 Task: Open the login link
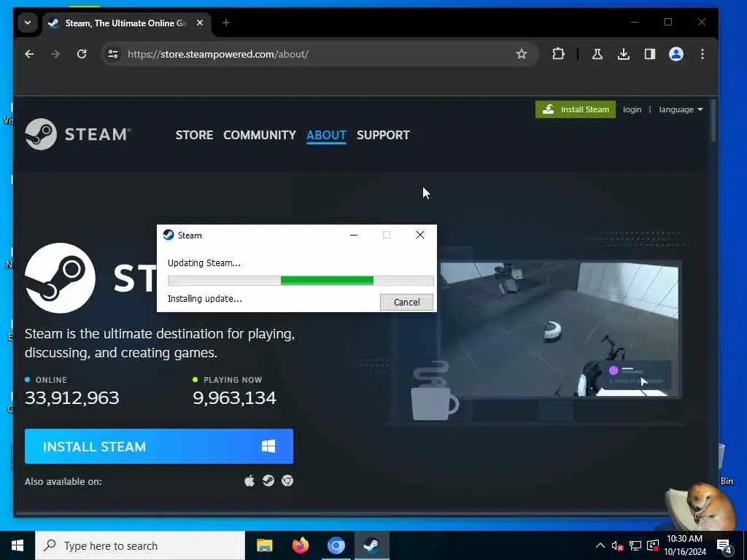[x=632, y=109]
